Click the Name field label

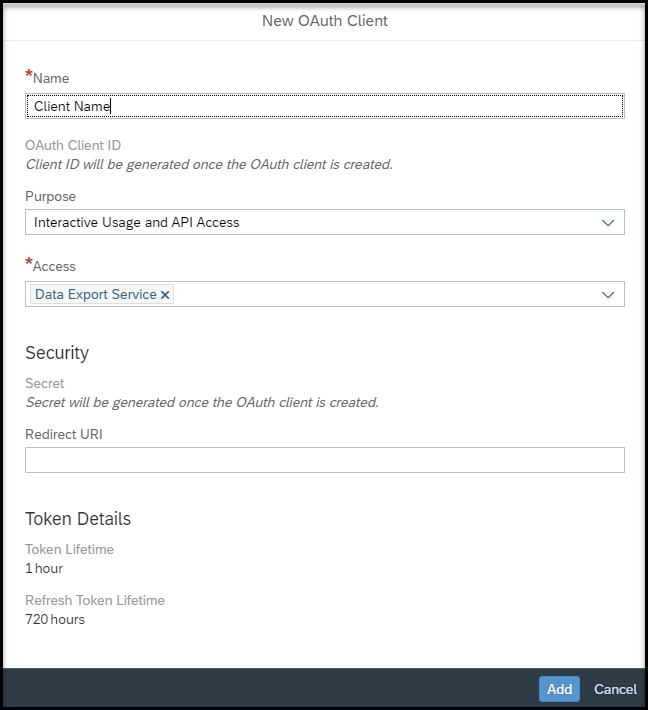51,78
